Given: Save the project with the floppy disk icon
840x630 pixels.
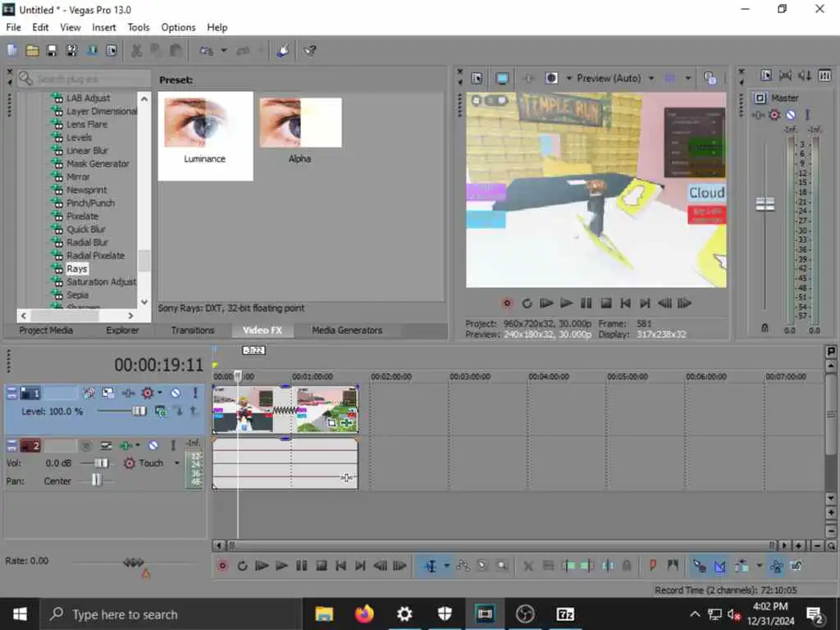Looking at the screenshot, I should [52, 50].
